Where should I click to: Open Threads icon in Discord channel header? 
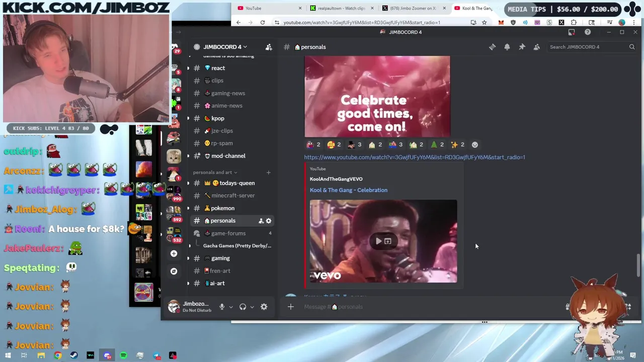coord(492,47)
